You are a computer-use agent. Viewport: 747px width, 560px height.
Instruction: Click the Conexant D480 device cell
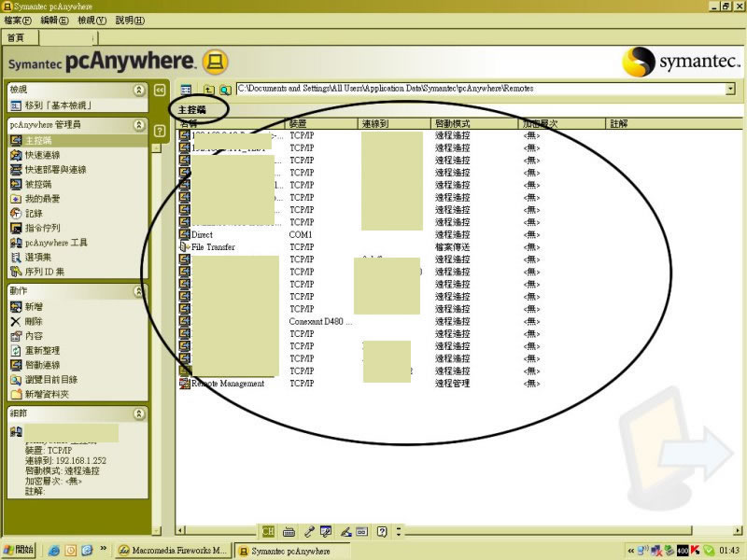(320, 321)
